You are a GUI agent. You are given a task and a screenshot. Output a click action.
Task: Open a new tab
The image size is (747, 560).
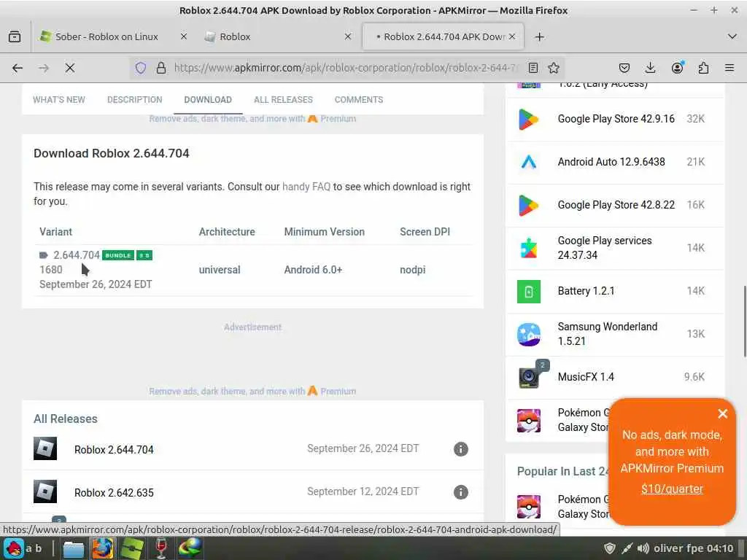[x=539, y=36]
